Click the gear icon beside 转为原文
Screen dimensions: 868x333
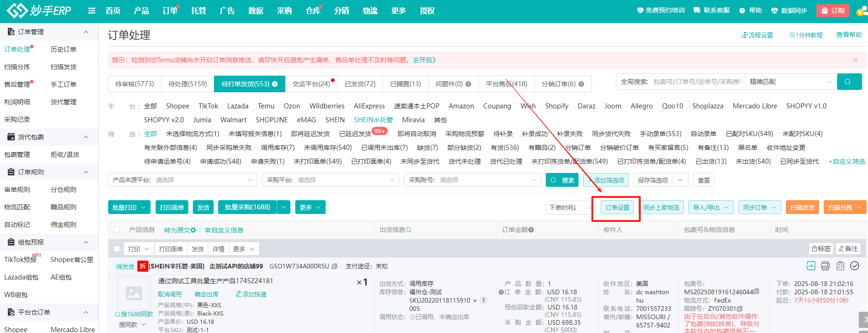pos(193,230)
